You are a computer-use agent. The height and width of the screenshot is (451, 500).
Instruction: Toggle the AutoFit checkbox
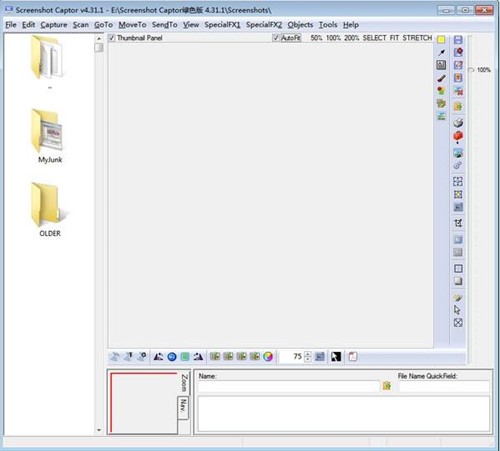(x=276, y=38)
